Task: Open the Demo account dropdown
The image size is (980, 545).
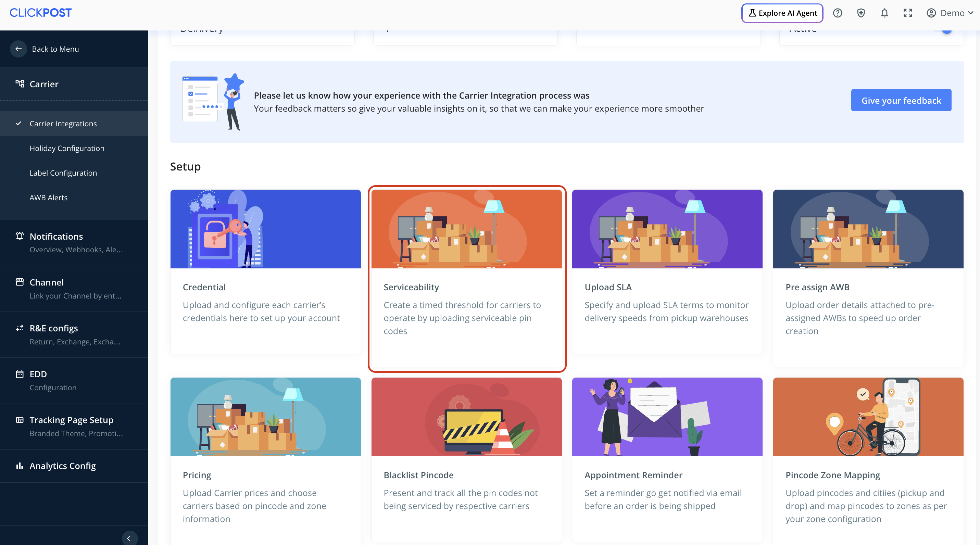Action: point(950,13)
